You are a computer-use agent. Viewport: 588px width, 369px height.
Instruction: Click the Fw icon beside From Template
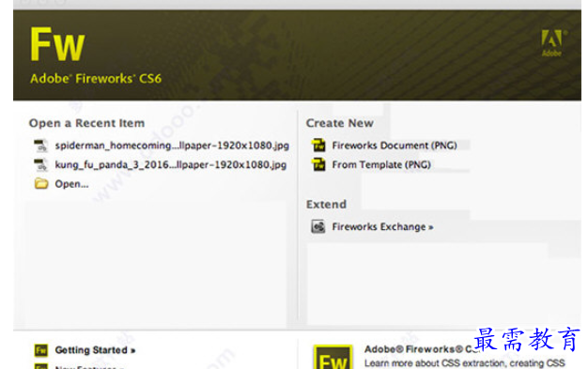point(318,164)
